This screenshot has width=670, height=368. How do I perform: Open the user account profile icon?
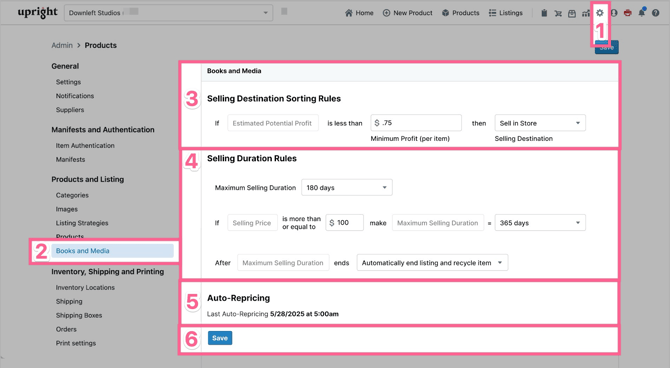click(x=614, y=13)
